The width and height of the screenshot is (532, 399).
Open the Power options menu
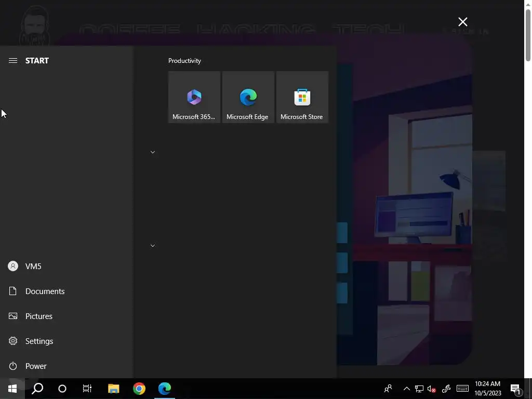pos(66,366)
